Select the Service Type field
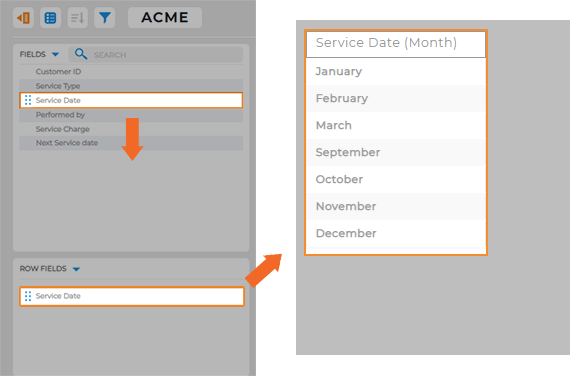This screenshot has width=570, height=376. tap(131, 86)
